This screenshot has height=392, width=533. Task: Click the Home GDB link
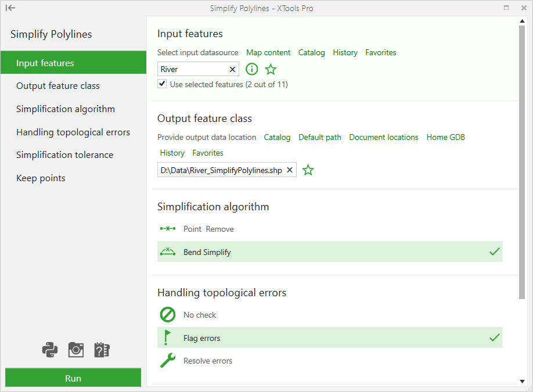pos(446,138)
